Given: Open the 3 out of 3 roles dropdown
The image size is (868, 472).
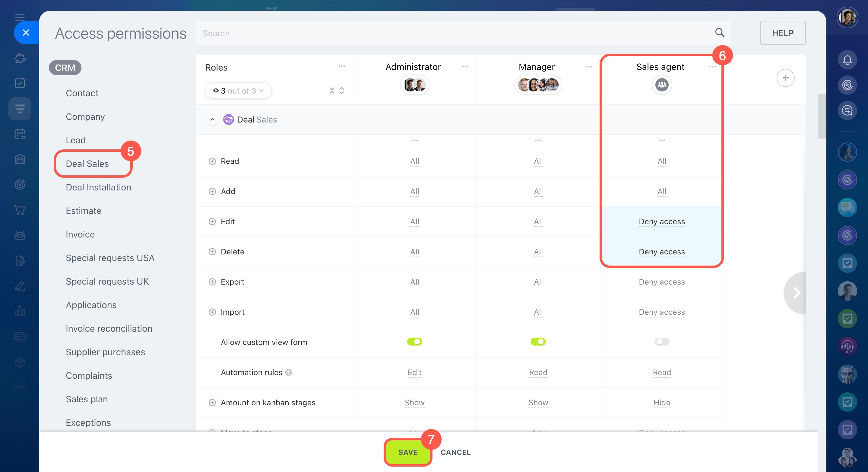Looking at the screenshot, I should pyautogui.click(x=238, y=91).
